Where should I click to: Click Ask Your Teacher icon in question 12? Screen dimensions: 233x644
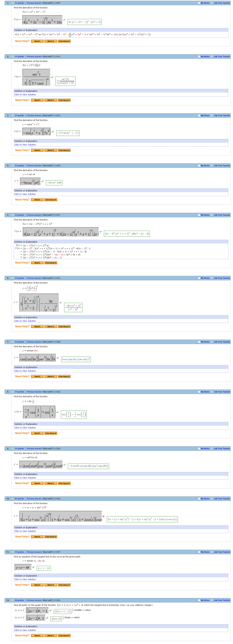point(212,600)
